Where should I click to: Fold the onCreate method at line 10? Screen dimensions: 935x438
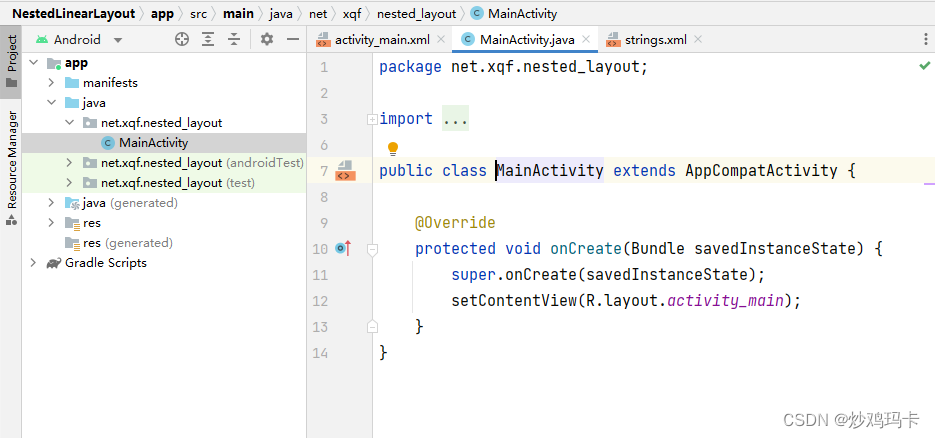click(372, 250)
